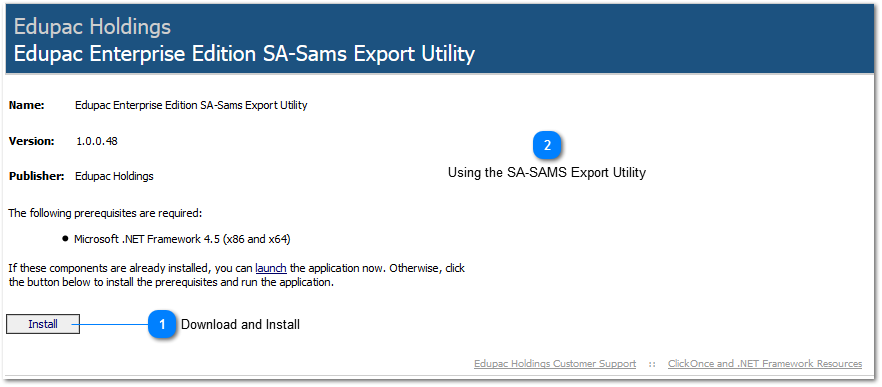Open ClickOnce and .NET Framework Resources link
Viewport: 882px width, 387px height.
click(x=765, y=364)
